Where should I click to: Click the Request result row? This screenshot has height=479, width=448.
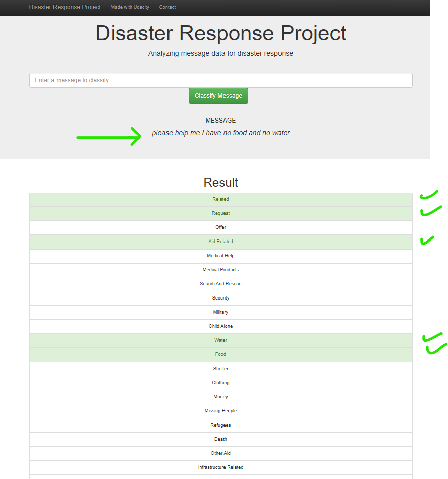click(220, 214)
